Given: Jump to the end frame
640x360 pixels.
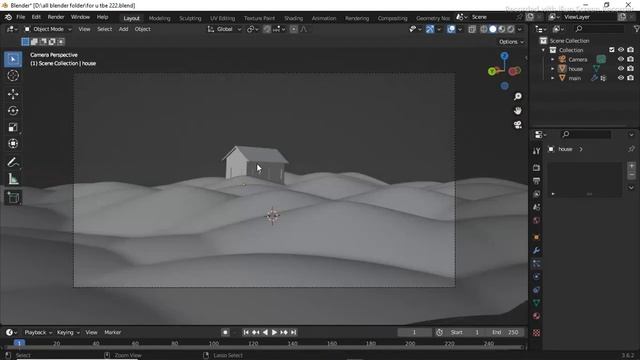Looking at the screenshot, I should click(293, 333).
